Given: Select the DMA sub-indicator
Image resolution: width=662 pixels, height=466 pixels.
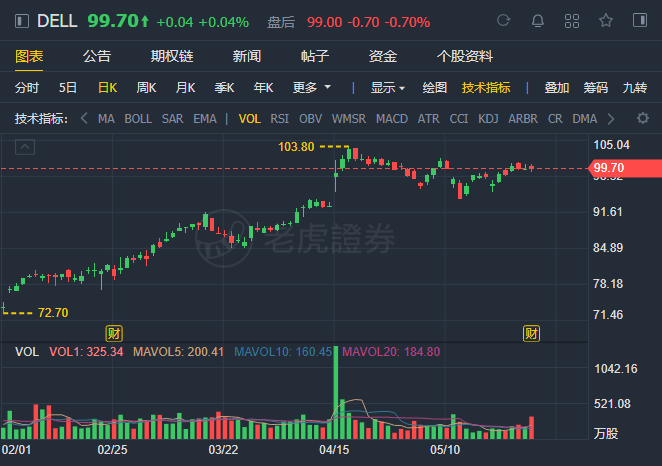Looking at the screenshot, I should (x=585, y=119).
